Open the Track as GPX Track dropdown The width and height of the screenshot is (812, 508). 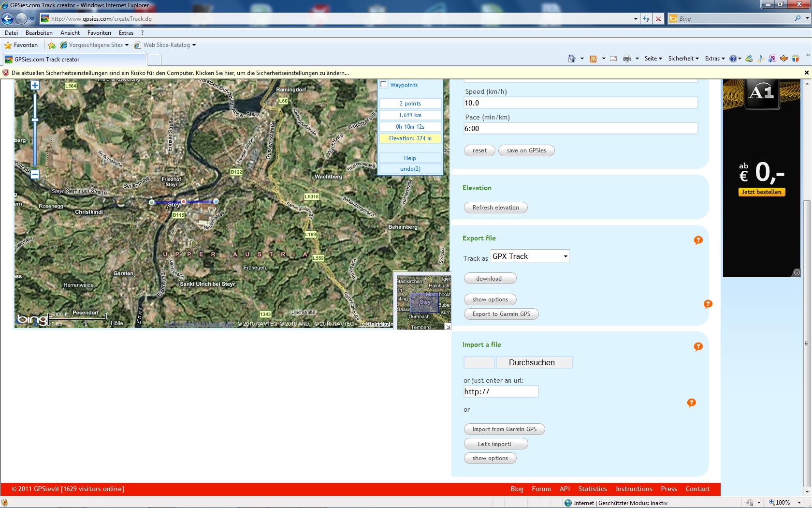[x=530, y=256]
